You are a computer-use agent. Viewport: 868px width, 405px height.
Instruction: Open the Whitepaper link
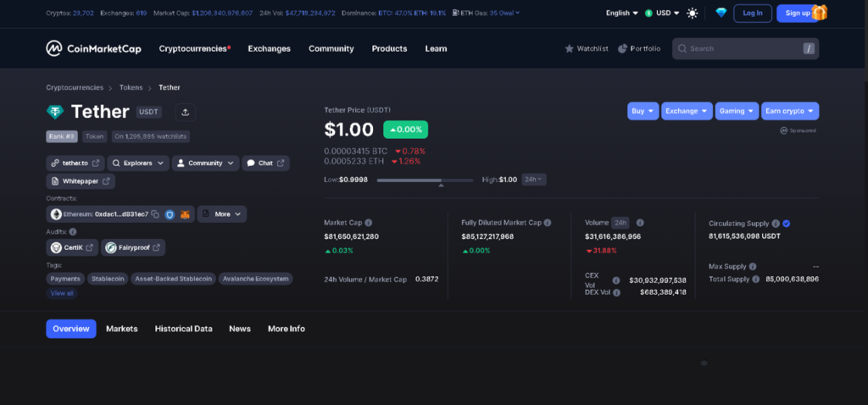point(81,181)
